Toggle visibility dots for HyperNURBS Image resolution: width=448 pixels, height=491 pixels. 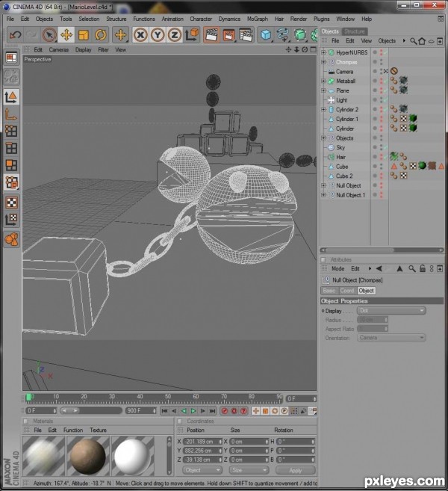tap(381, 52)
